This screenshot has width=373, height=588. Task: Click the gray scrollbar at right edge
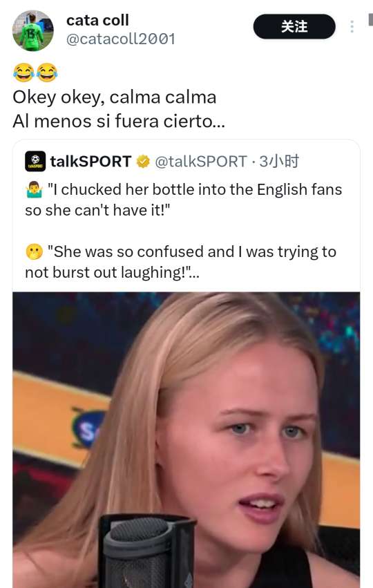371,19
